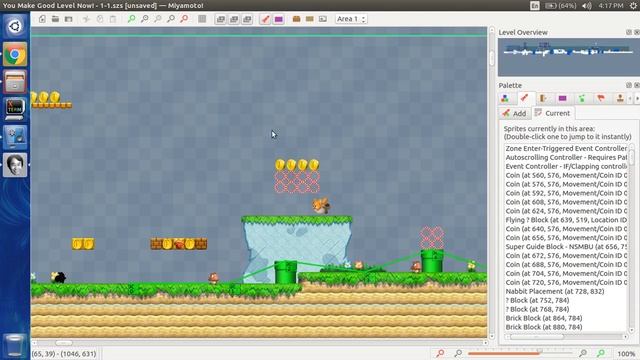The height and width of the screenshot is (360, 640).
Task: Click the status bar zoom out magnifier
Action: point(458,353)
